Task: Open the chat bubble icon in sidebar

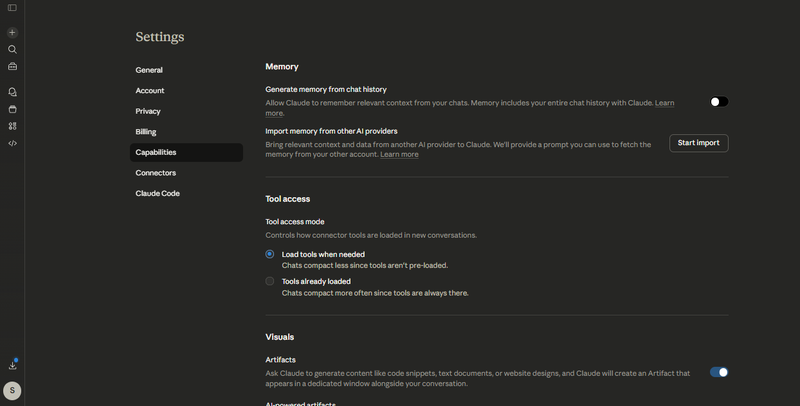Action: [x=12, y=92]
